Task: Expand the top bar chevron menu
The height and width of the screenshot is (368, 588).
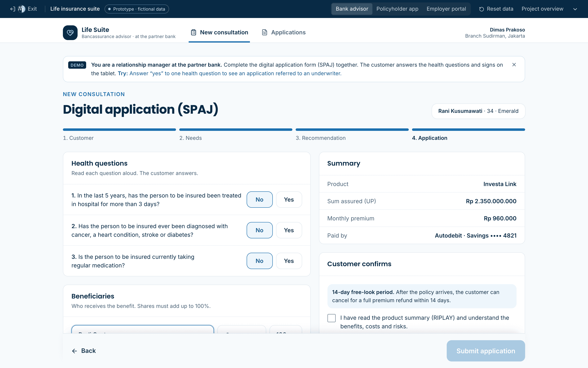Action: coord(575,9)
